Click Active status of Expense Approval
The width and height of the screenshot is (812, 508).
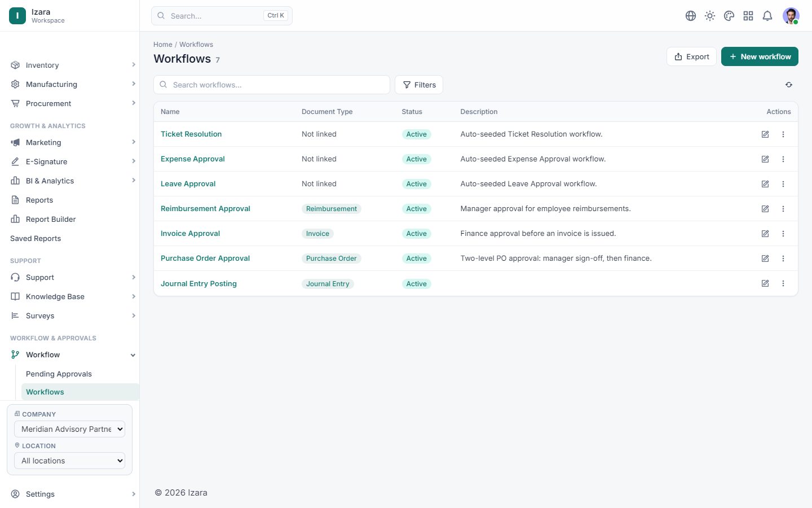tap(417, 159)
